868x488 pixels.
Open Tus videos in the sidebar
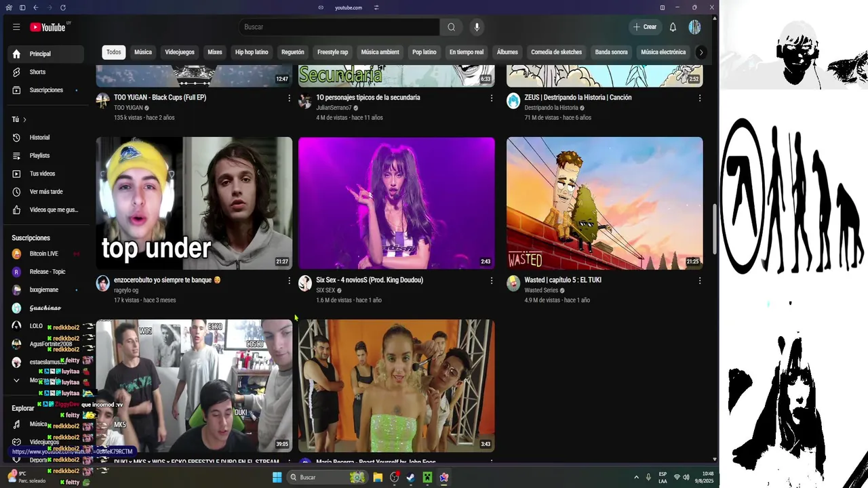(x=46, y=174)
